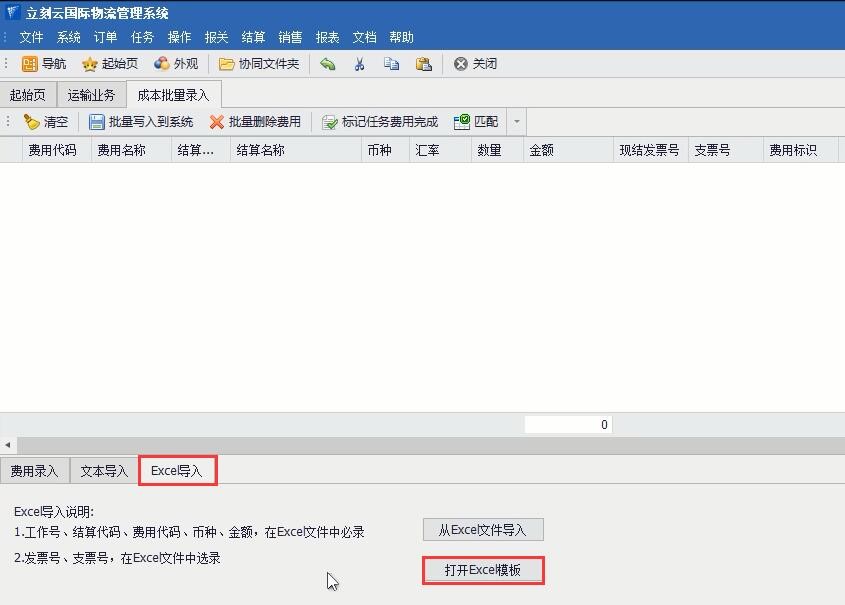Click the copy icon in toolbar
Screen dimensions: 845x605
(x=391, y=64)
